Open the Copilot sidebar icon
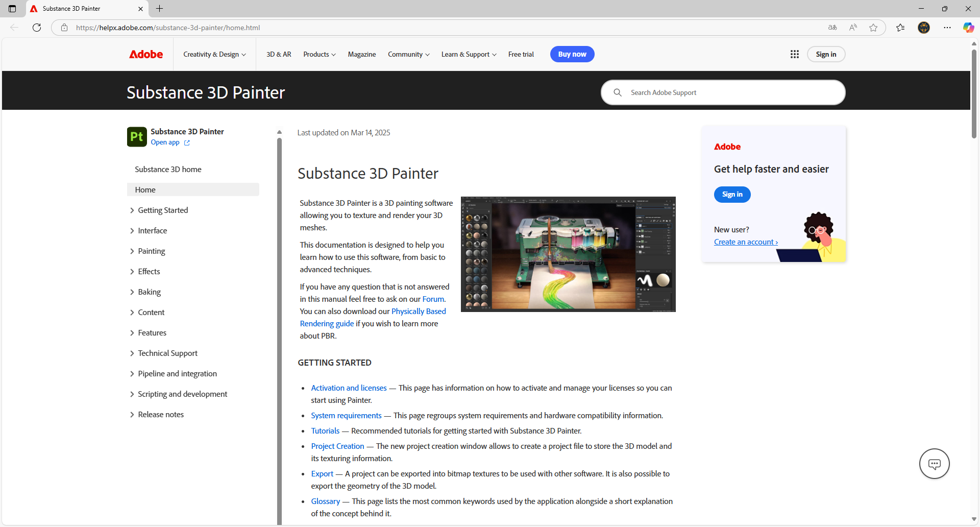This screenshot has width=980, height=527. (x=968, y=28)
